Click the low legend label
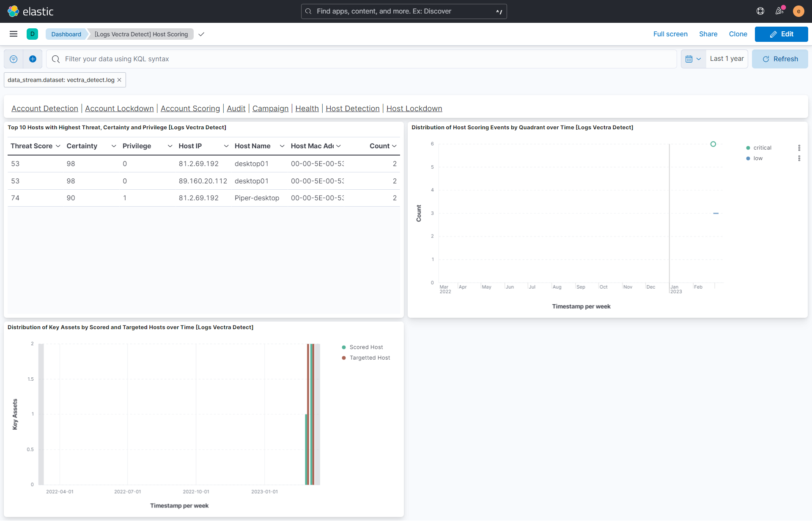Screen dimensions: 812x521 tap(758, 158)
